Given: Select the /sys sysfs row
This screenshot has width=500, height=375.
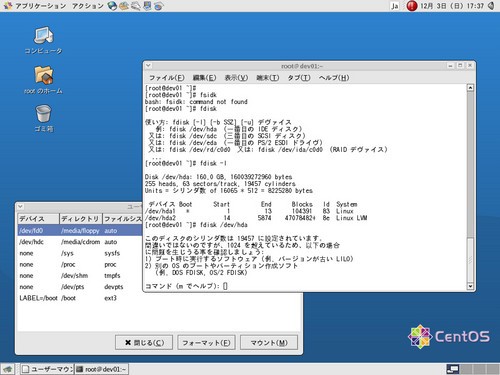Looking at the screenshot, I should point(80,253).
